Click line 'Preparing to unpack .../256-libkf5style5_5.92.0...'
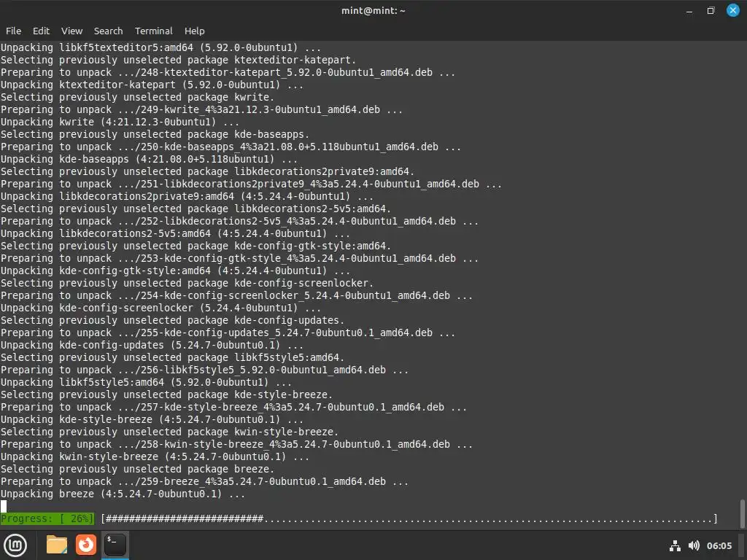Image resolution: width=747 pixels, height=560 pixels. point(204,370)
